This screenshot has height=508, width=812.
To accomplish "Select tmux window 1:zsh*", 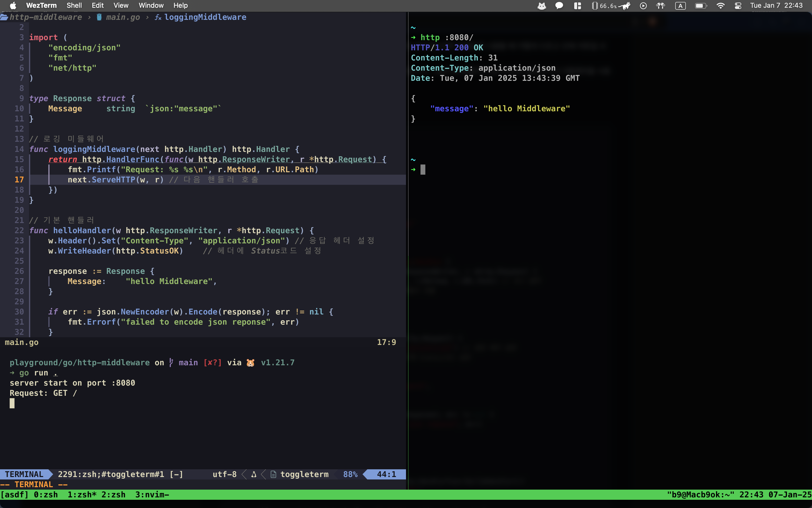I will 82,494.
